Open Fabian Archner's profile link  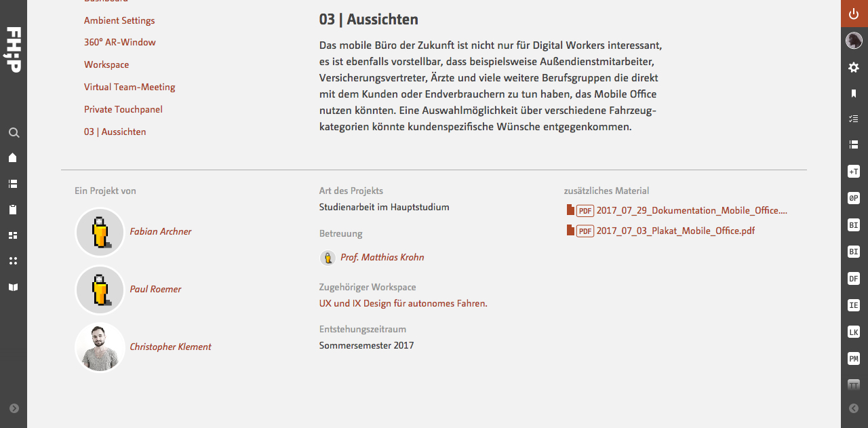click(x=161, y=231)
